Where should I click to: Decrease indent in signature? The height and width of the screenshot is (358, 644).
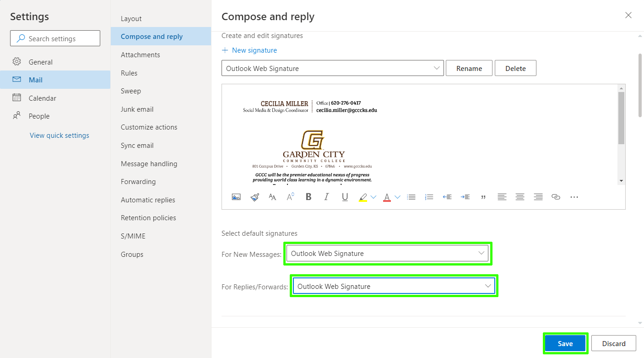pos(447,197)
